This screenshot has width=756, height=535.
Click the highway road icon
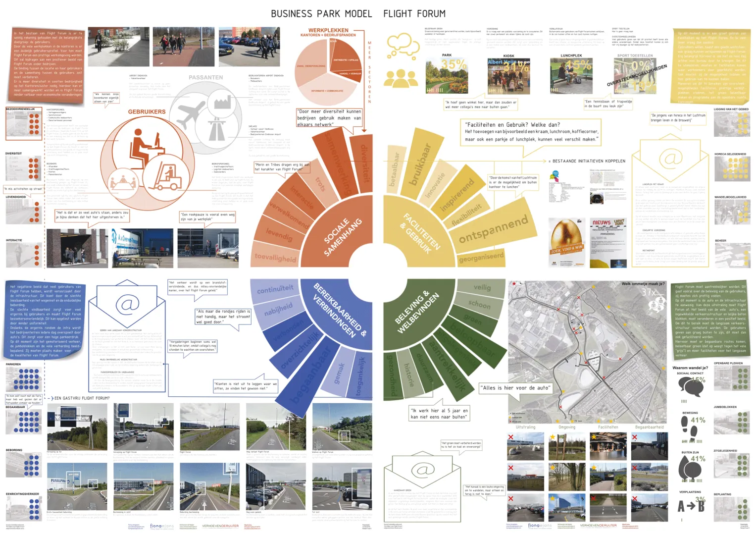[x=217, y=130]
